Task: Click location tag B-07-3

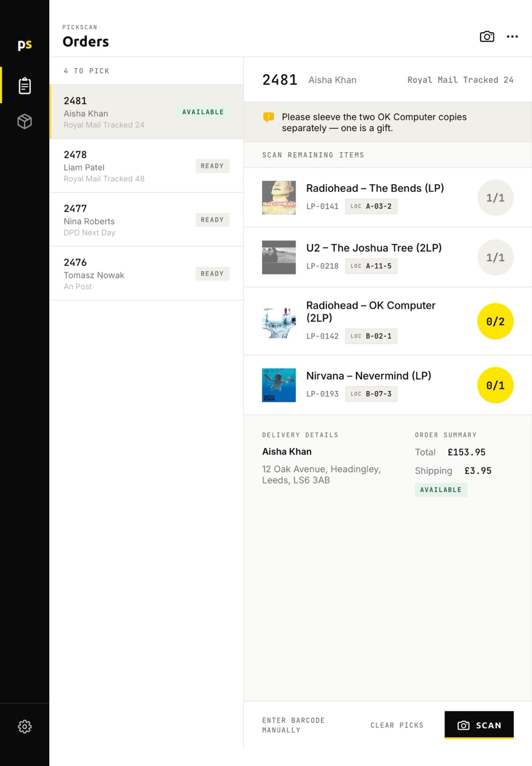Action: pos(371,394)
